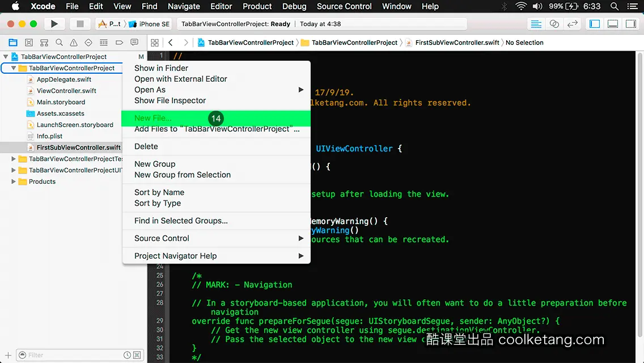
Task: Choose New File… from context menu
Action: 217,119
